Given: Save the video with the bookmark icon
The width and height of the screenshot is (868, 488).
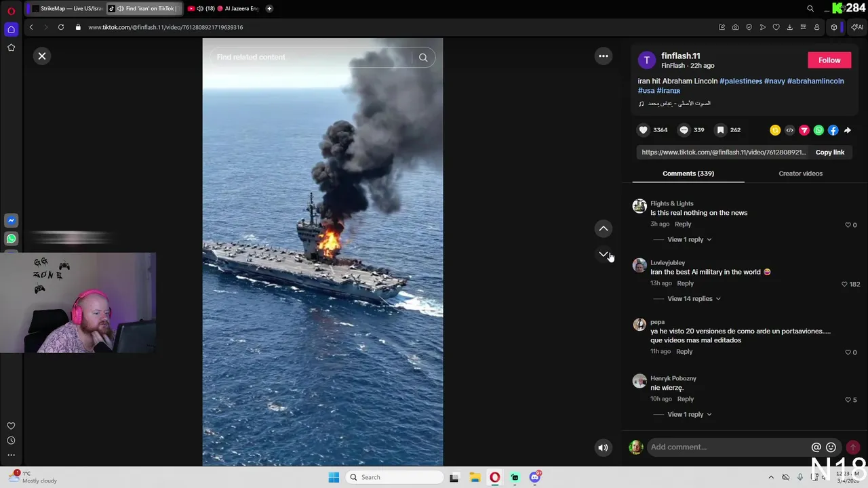Looking at the screenshot, I should click(720, 129).
